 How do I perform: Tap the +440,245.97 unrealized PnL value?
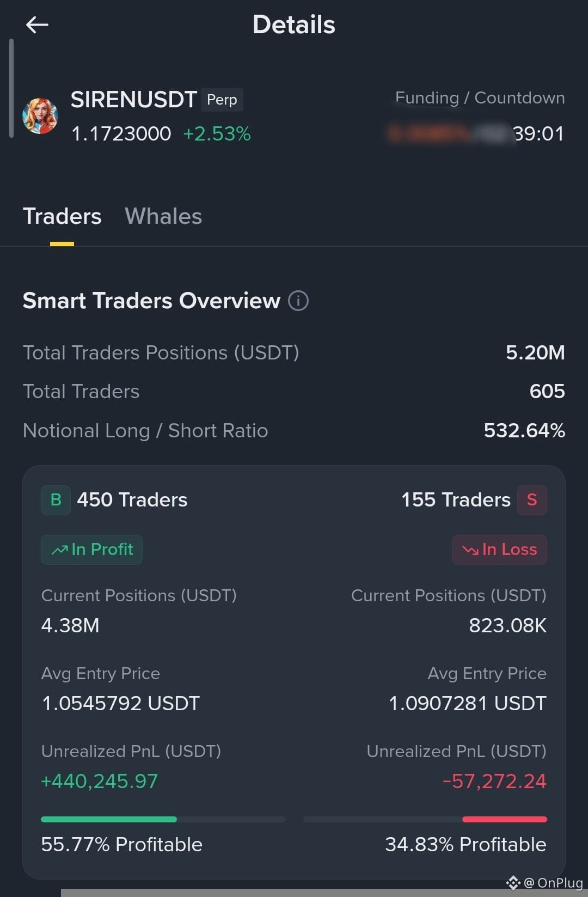tap(100, 782)
